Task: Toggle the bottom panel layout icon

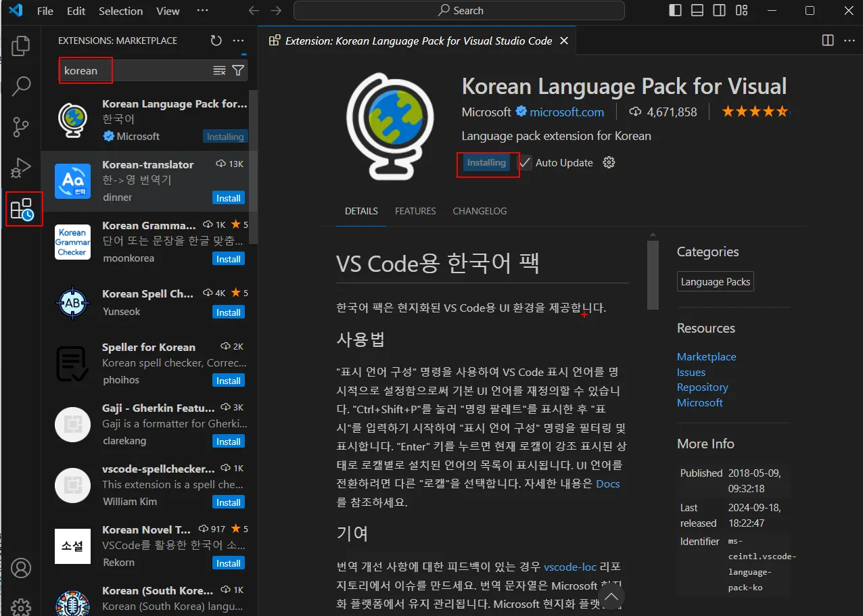Action: tap(697, 11)
